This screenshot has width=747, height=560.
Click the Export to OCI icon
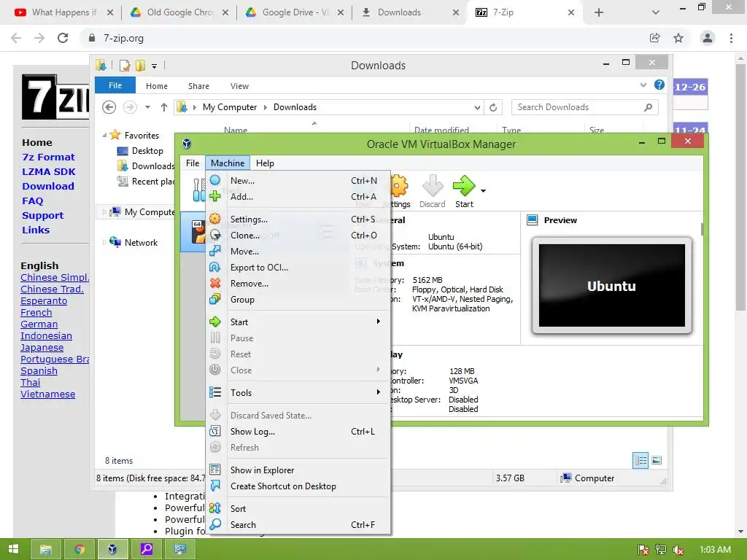(x=215, y=267)
